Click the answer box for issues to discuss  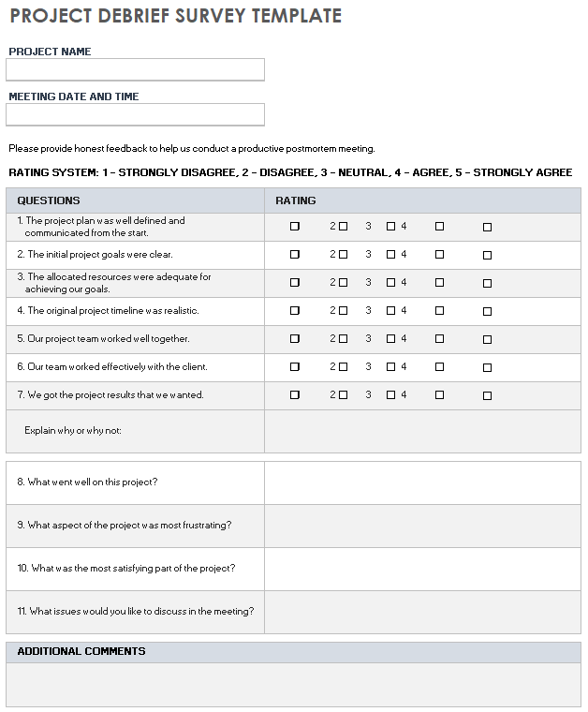coord(422,612)
